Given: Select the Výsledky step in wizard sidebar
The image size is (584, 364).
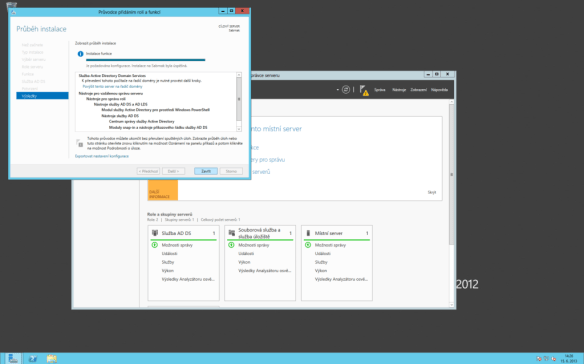Looking at the screenshot, I should point(42,96).
